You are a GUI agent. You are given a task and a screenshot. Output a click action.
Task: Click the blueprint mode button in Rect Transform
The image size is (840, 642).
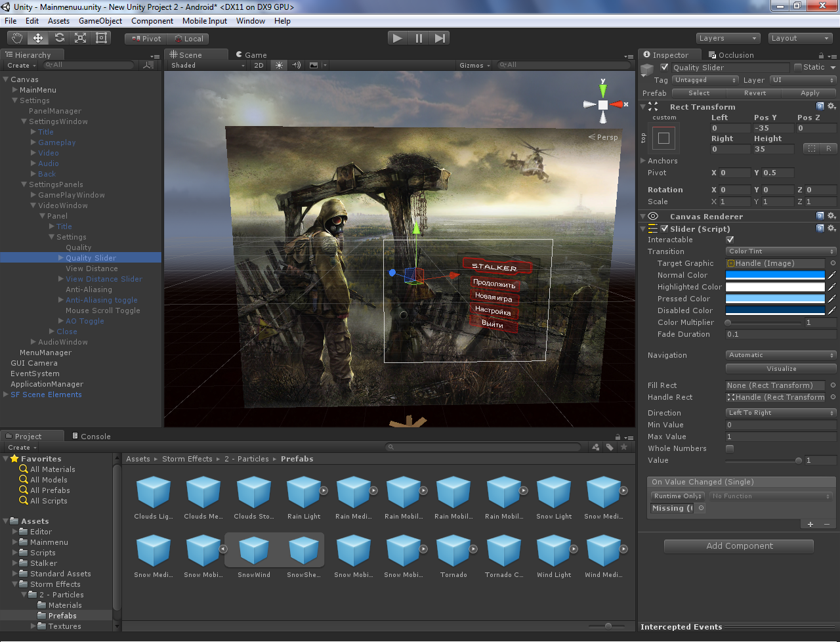812,149
